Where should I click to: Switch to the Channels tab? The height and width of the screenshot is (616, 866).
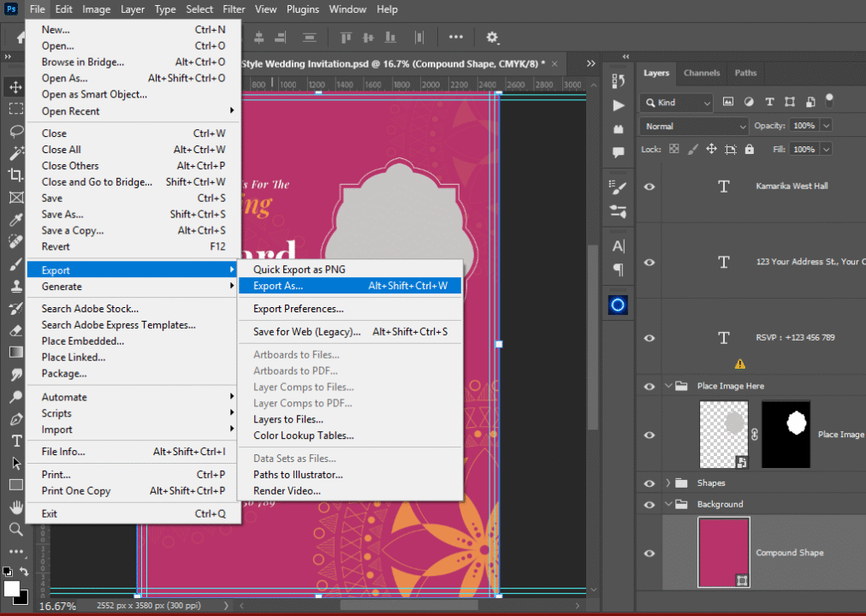(x=701, y=73)
